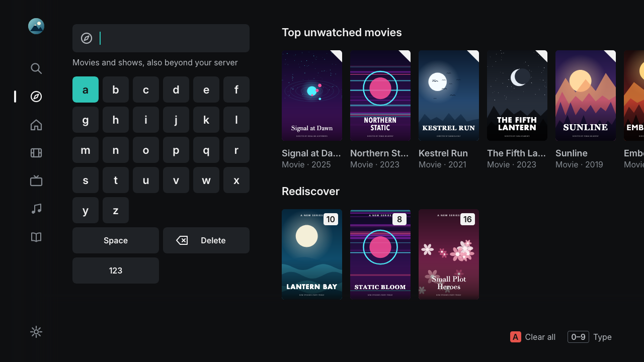Tap the letter k key
644x362 pixels.
[x=206, y=120]
